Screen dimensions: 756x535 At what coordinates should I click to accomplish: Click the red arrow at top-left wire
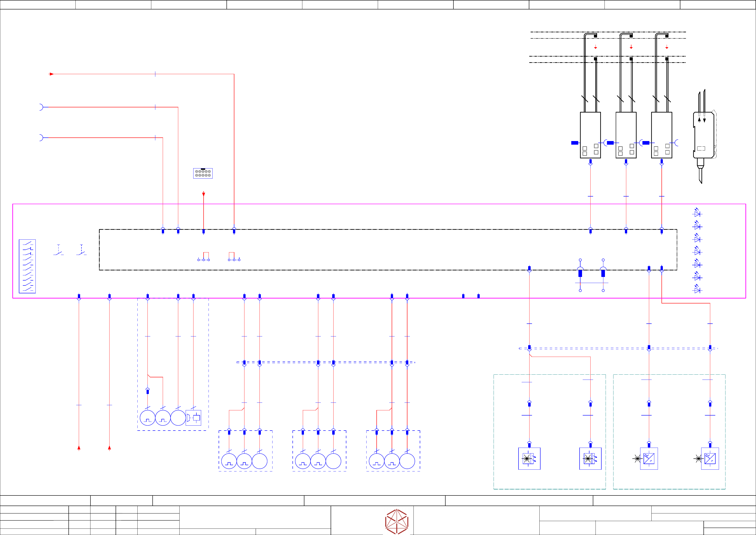point(51,74)
